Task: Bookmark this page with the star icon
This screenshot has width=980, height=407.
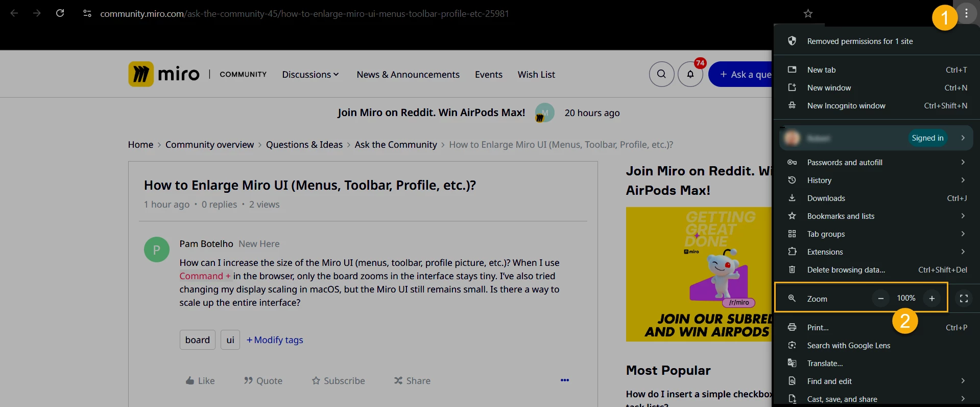Action: click(x=808, y=14)
